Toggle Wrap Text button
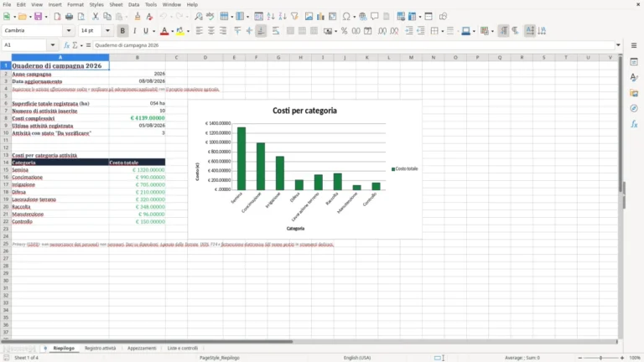The width and height of the screenshot is (644, 362). point(276,31)
